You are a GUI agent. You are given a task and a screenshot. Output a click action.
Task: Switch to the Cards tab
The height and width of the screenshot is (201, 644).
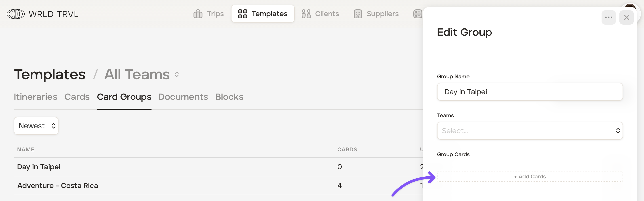(77, 97)
